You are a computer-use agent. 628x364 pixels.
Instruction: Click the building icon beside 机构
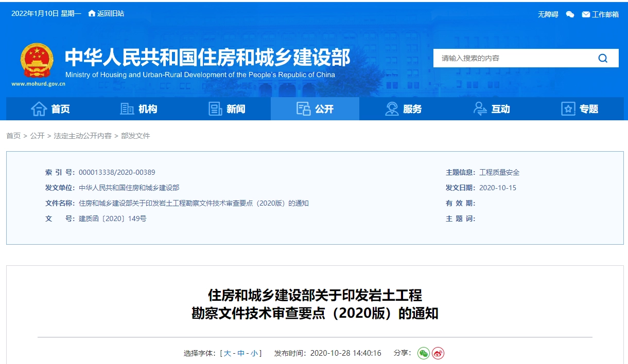click(x=128, y=108)
